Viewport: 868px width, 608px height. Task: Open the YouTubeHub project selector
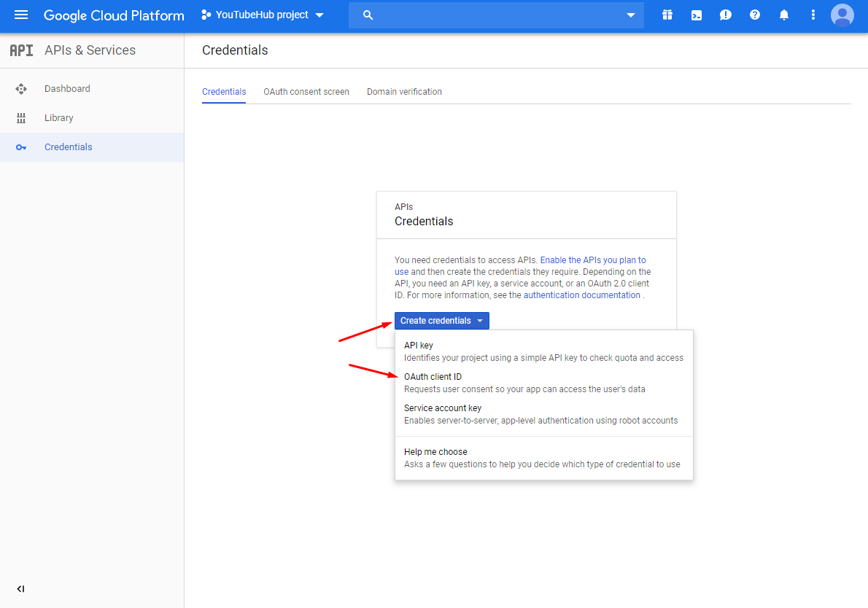tap(263, 15)
